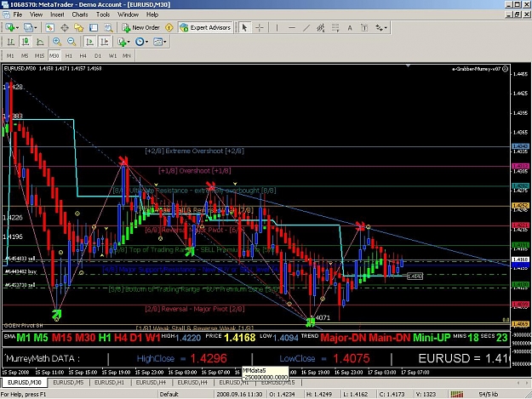Open the Market Watch window icon
The width and height of the screenshot is (532, 399).
(x=50, y=28)
